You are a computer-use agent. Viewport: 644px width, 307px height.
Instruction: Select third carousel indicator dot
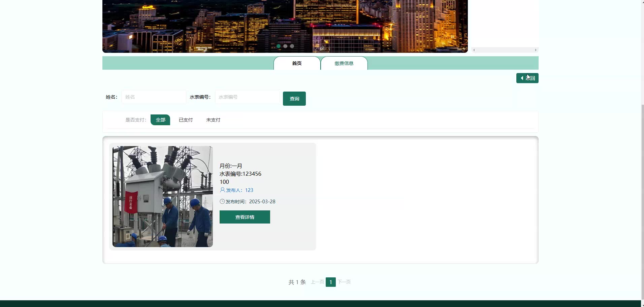click(292, 46)
